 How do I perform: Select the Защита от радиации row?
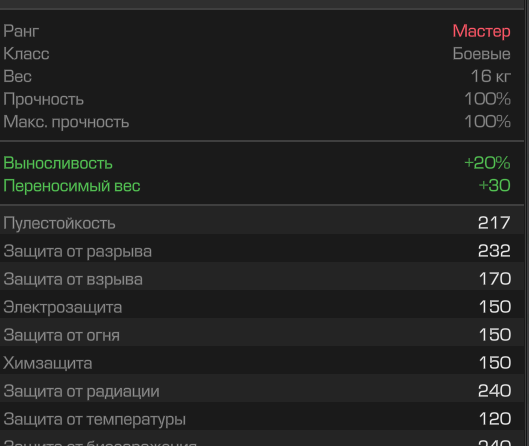262,391
